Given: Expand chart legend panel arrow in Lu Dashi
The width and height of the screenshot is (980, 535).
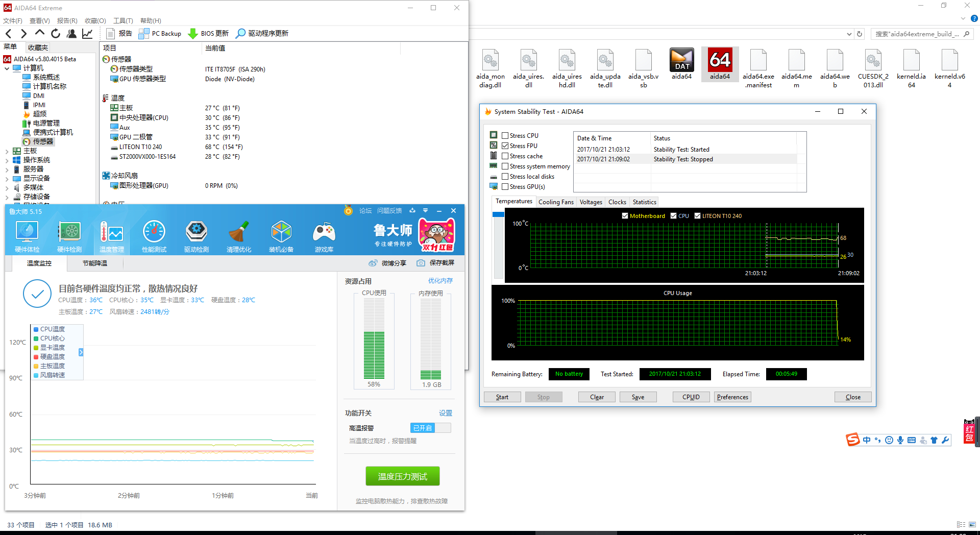Looking at the screenshot, I should click(81, 352).
